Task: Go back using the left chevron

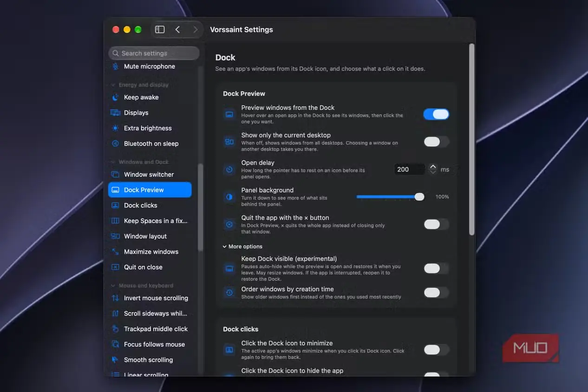Action: pyautogui.click(x=177, y=29)
